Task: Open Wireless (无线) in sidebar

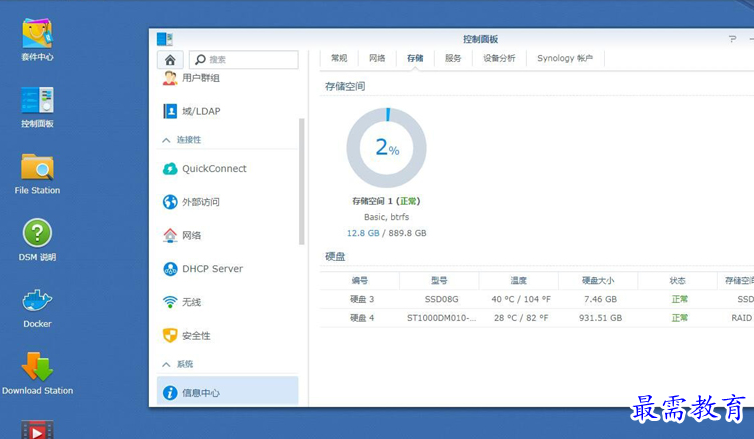Action: point(182,302)
